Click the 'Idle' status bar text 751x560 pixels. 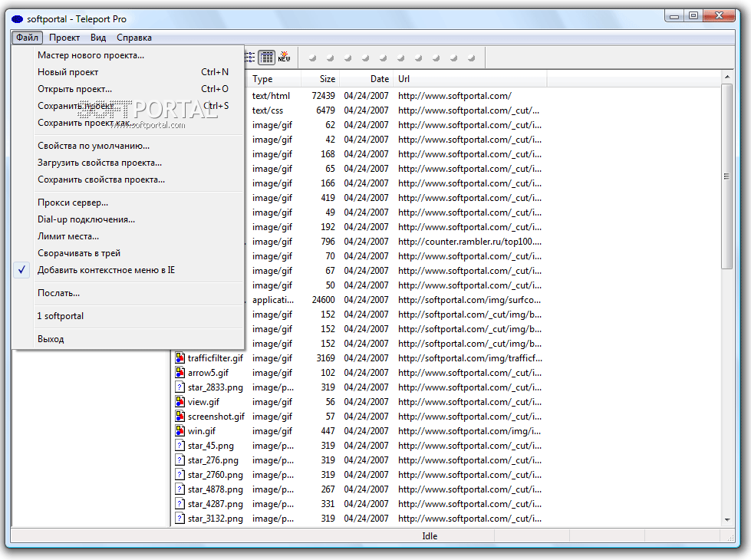430,536
